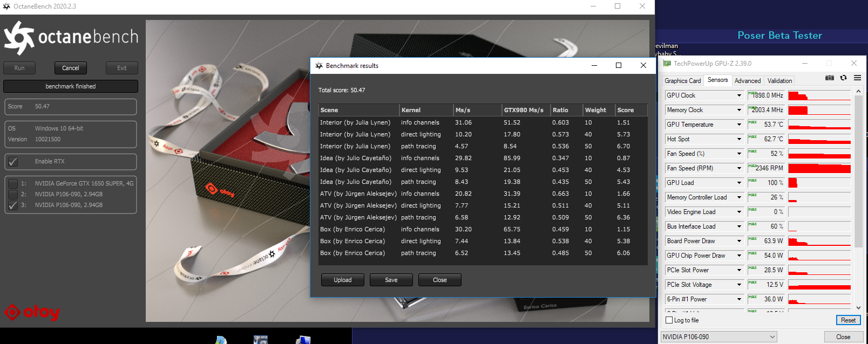868x344 pixels.
Task: Click the Weight column header
Action: click(599, 110)
